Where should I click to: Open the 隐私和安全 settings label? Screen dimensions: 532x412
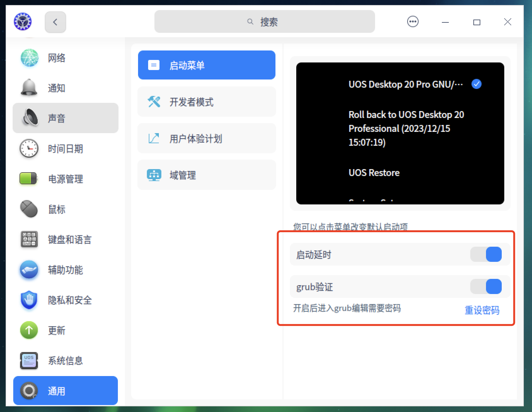click(70, 300)
